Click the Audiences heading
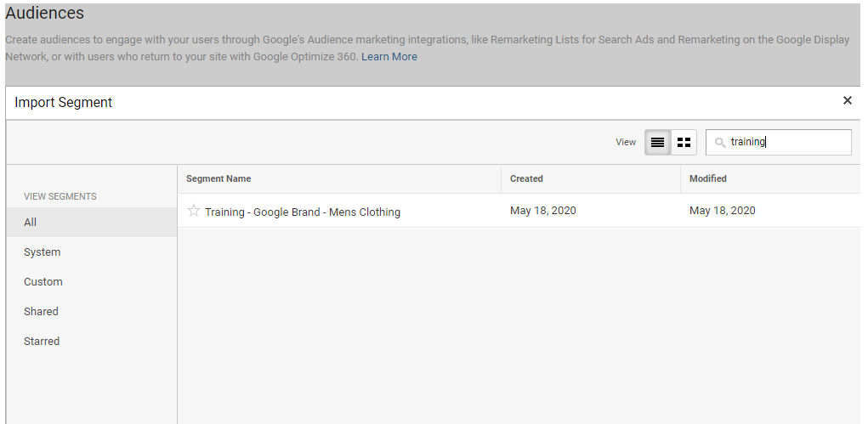This screenshot has height=424, width=868. 44,13
